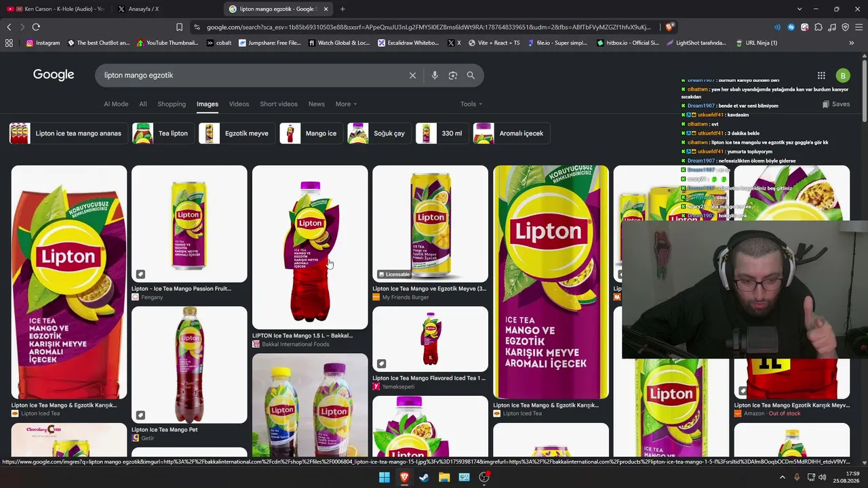Start a voice search with the microphone
Image resolution: width=868 pixels, height=488 pixels.
click(x=435, y=75)
